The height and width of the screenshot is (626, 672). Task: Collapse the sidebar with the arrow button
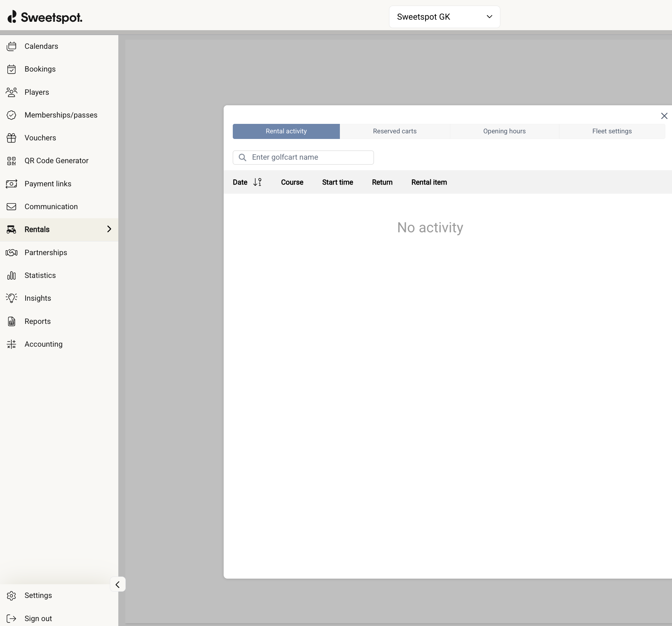(118, 584)
